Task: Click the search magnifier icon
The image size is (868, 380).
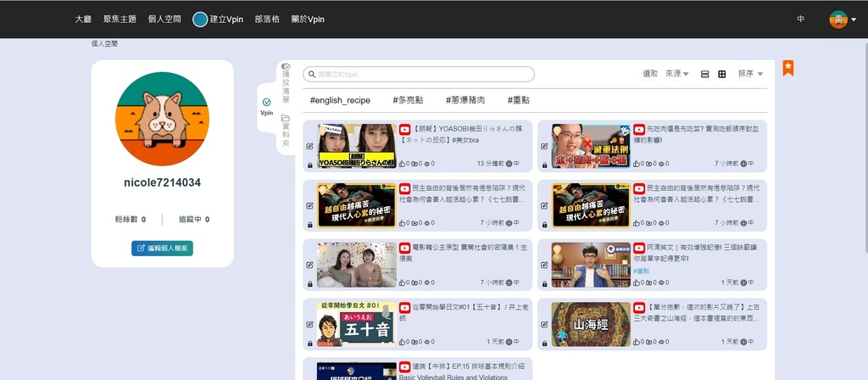Action: [x=311, y=75]
